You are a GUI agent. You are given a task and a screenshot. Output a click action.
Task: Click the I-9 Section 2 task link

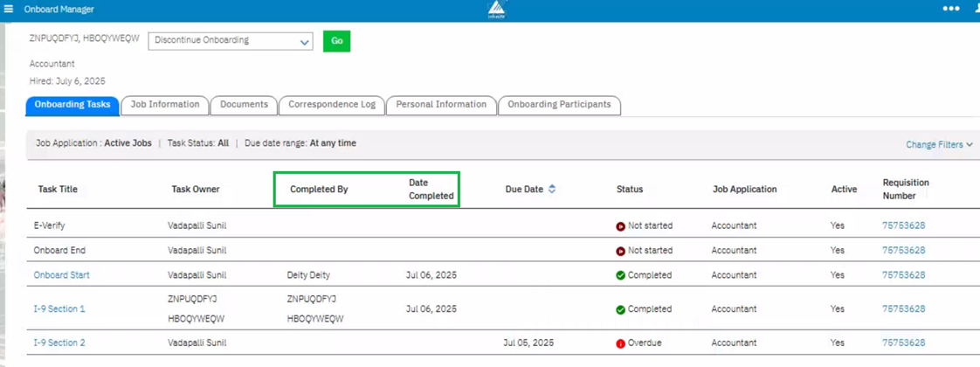59,343
